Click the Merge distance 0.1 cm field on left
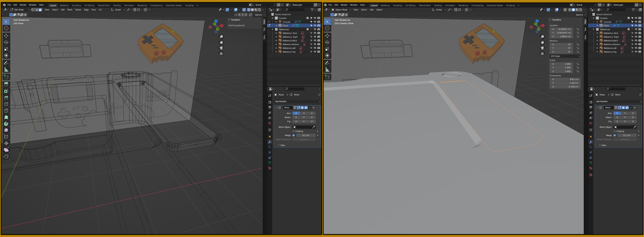The width and height of the screenshot is (644, 237). (307, 135)
